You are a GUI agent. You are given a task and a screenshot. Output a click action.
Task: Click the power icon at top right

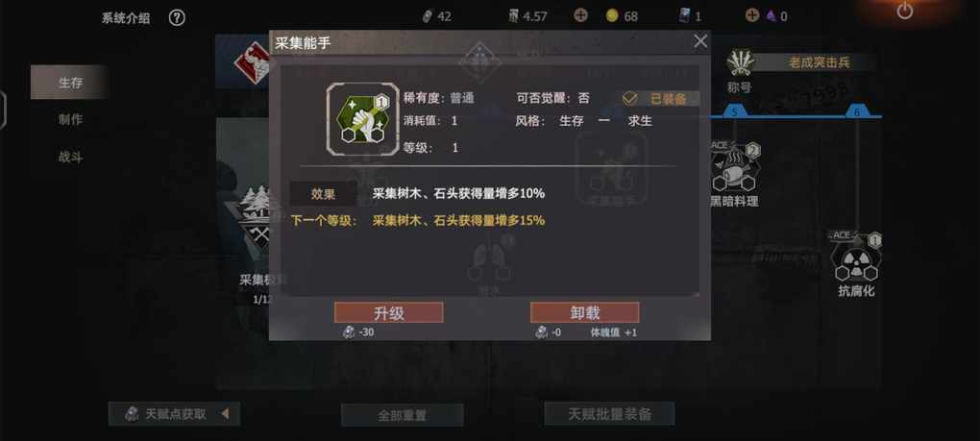coord(904,11)
